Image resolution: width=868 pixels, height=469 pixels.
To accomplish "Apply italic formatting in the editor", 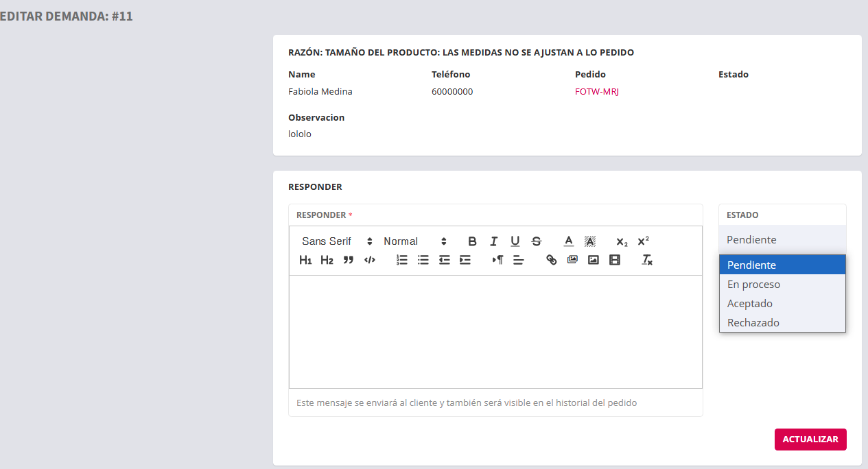I will [493, 241].
